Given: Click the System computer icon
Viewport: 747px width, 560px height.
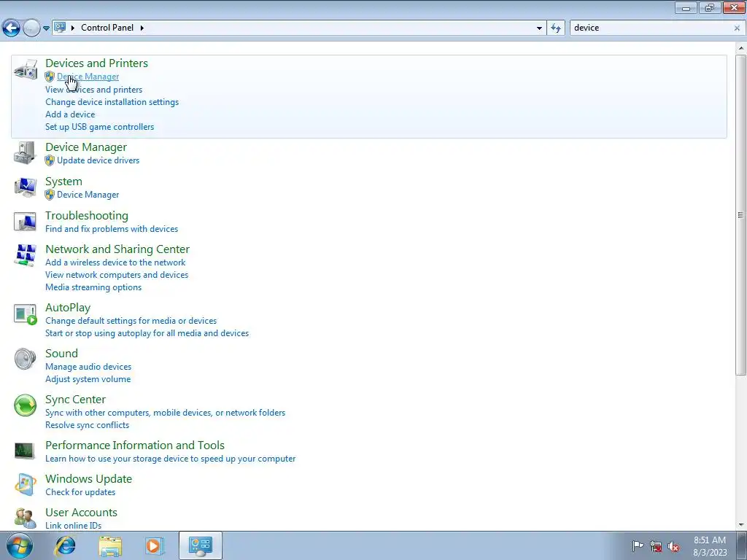Looking at the screenshot, I should [x=26, y=187].
